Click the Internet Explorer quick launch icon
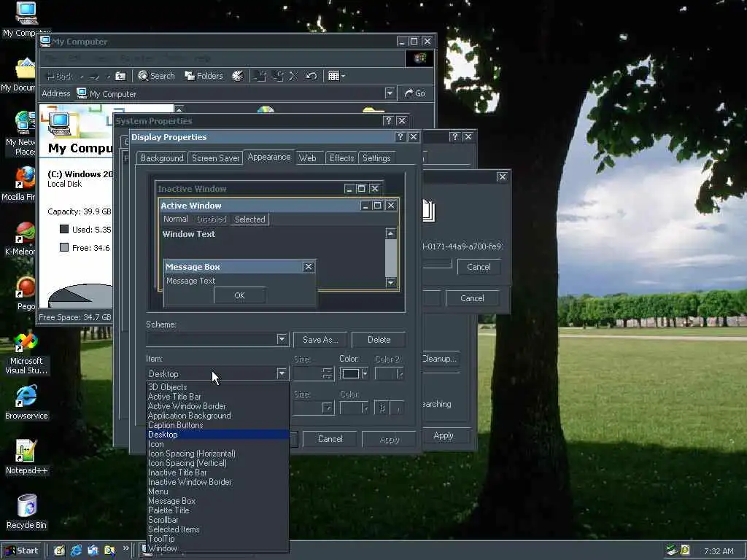The height and width of the screenshot is (560, 747). click(x=76, y=551)
